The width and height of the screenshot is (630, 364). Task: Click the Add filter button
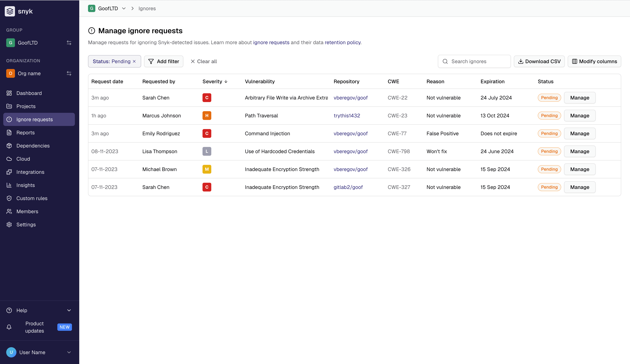(x=164, y=62)
